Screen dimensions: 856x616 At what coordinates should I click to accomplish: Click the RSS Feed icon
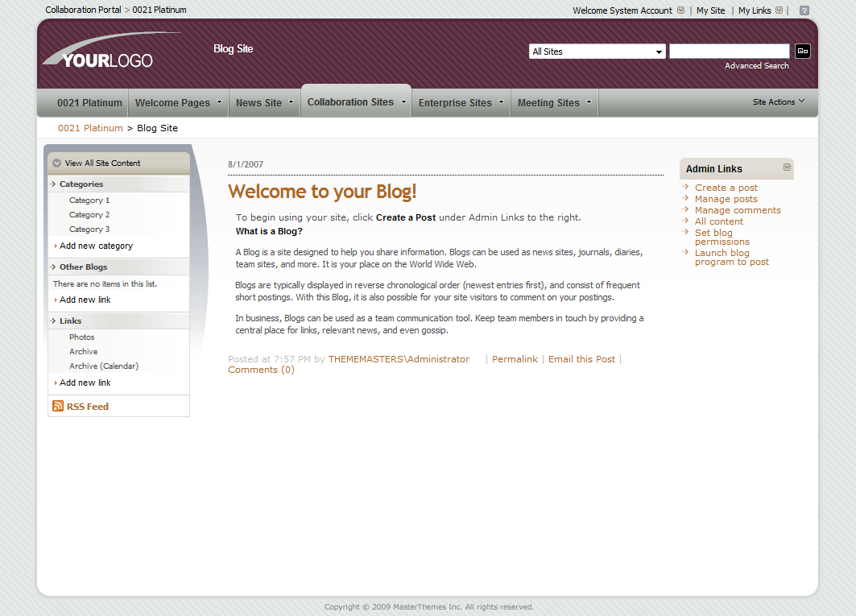(x=58, y=407)
